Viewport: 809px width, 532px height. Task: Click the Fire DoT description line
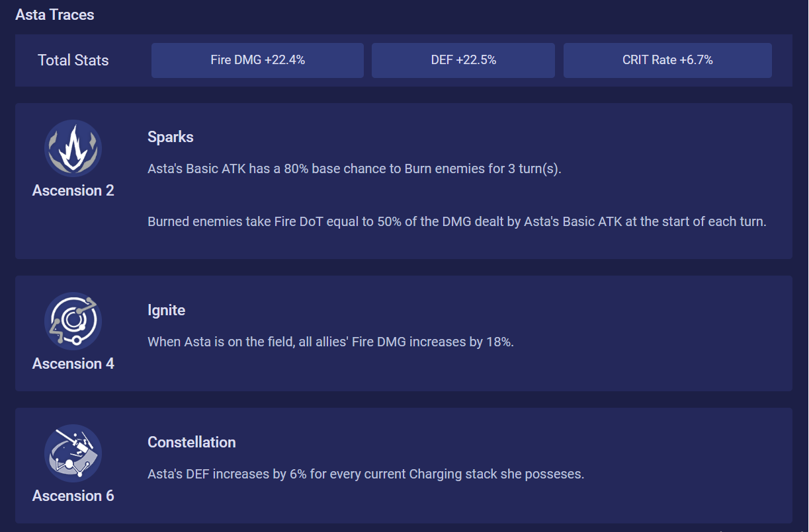click(457, 222)
